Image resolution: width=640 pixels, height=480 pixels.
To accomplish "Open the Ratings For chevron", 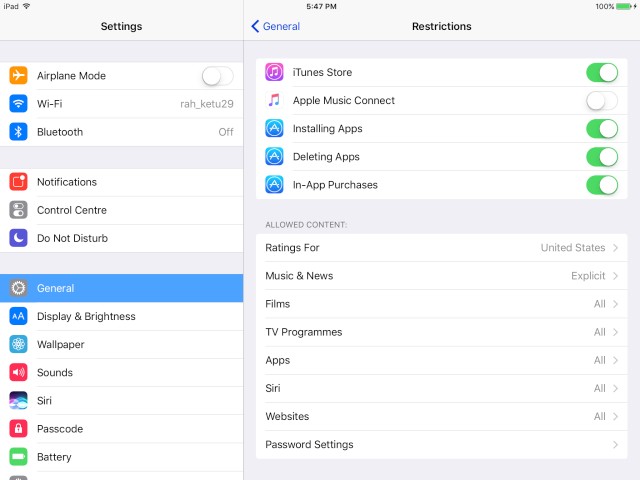I will 616,248.
